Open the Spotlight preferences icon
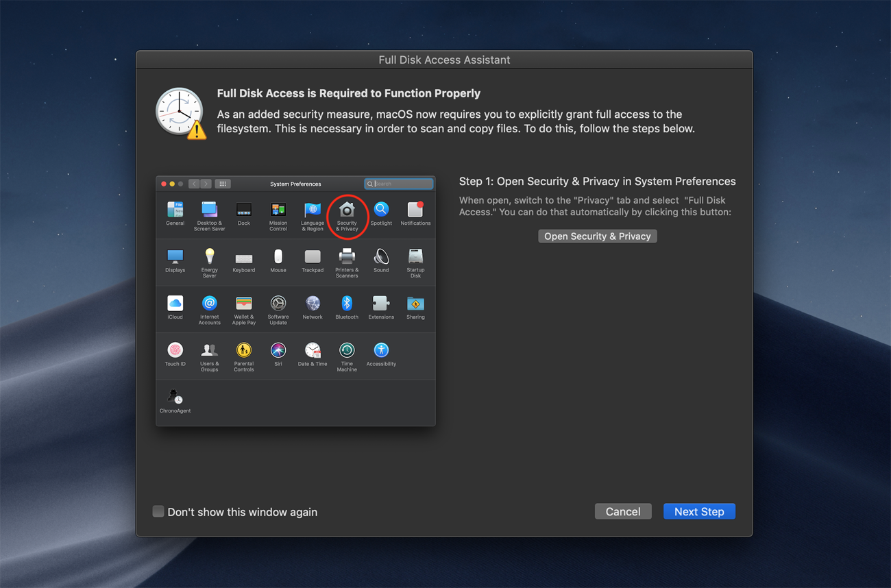 coord(381,209)
